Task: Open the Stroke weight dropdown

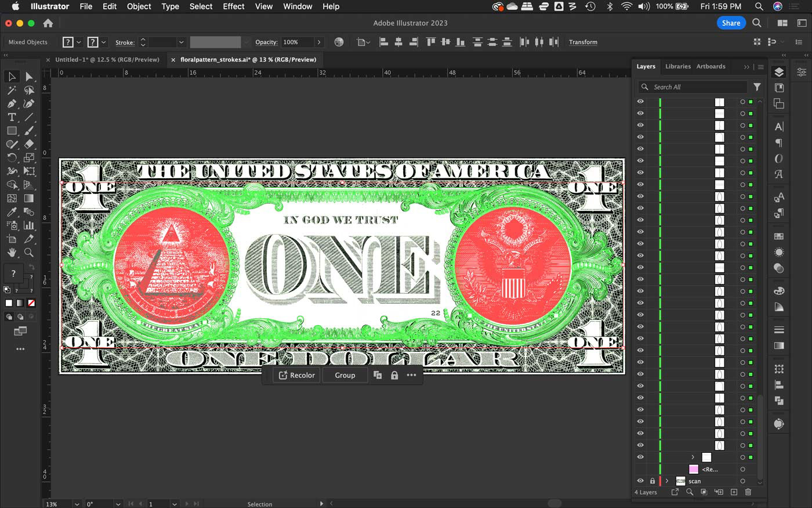Action: point(182,42)
